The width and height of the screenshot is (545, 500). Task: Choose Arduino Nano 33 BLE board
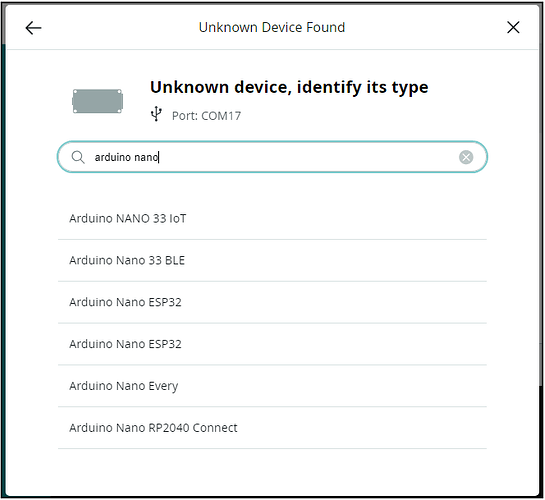[x=272, y=261]
